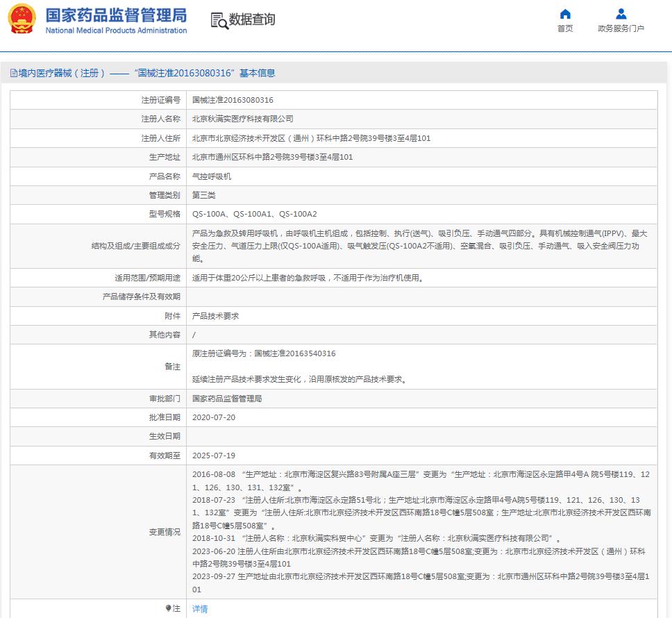672x618 pixels.
Task: Click the 国家药品监督管理局 site title
Action: (x=116, y=15)
